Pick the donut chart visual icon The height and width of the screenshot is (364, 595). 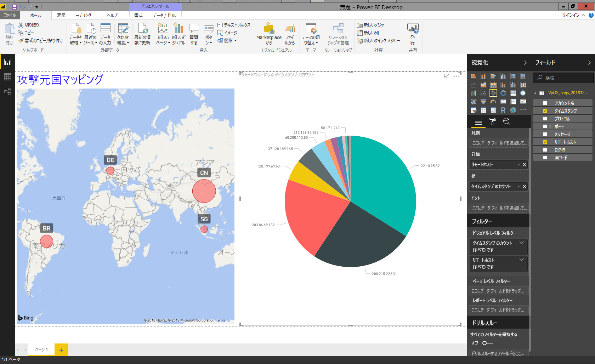pos(503,93)
